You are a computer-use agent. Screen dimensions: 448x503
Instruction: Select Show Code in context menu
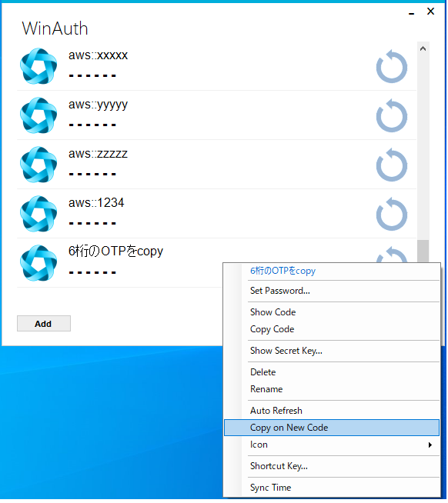pyautogui.click(x=332, y=313)
